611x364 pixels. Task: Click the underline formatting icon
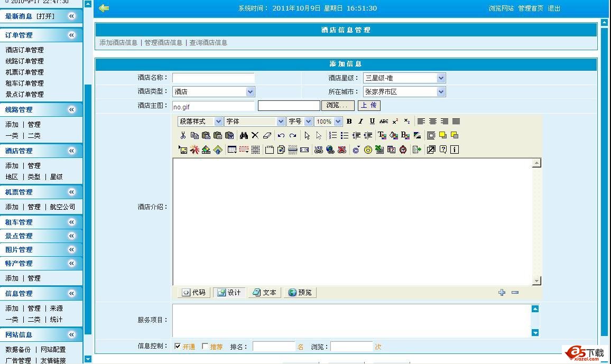[372, 122]
